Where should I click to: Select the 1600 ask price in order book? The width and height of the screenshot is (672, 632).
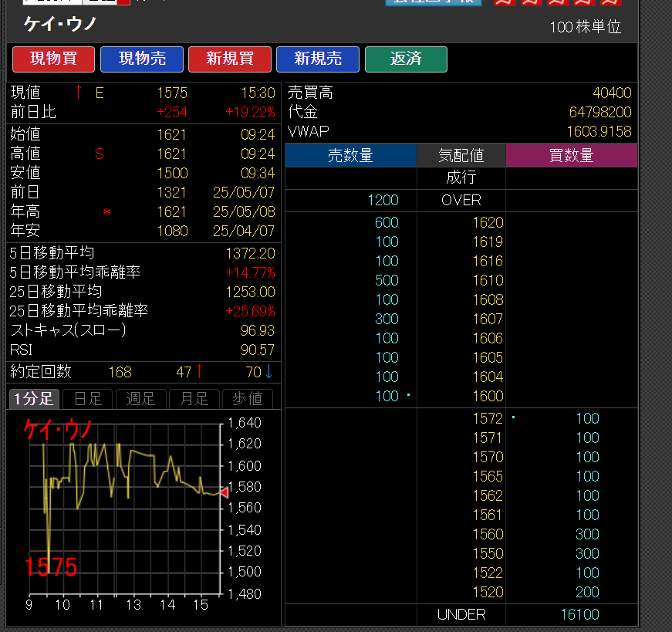coord(488,396)
